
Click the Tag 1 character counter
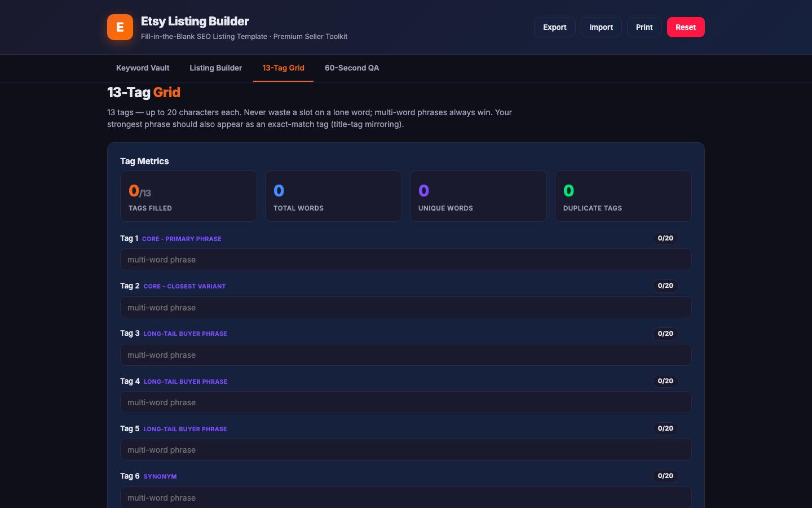(x=665, y=238)
